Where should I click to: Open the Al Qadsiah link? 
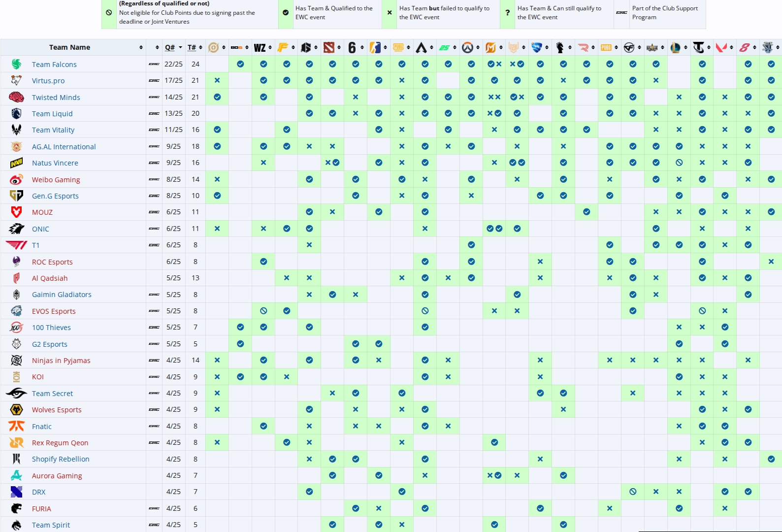point(50,278)
